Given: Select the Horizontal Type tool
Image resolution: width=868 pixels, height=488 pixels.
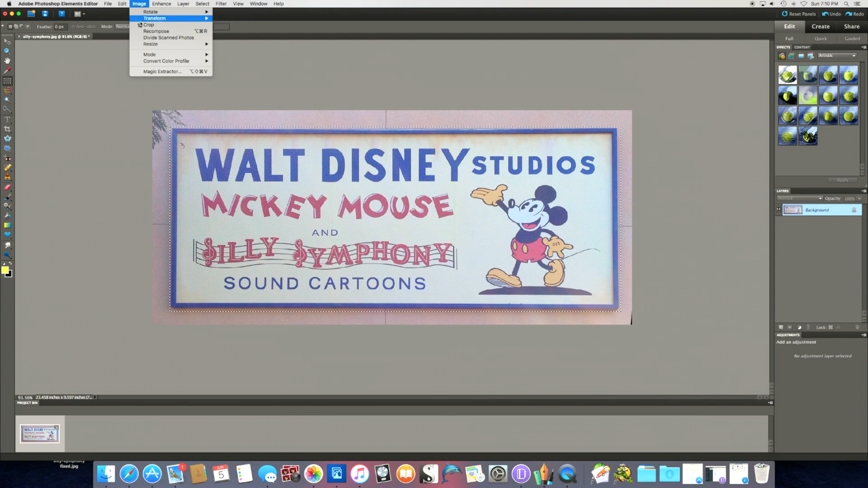Looking at the screenshot, I should coord(7,120).
